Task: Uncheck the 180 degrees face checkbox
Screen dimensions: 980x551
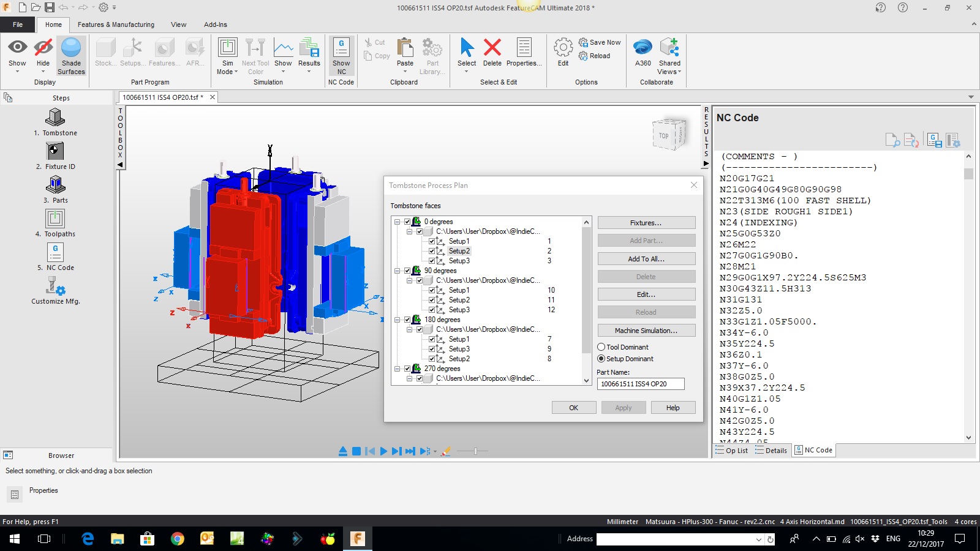Action: 407,320
